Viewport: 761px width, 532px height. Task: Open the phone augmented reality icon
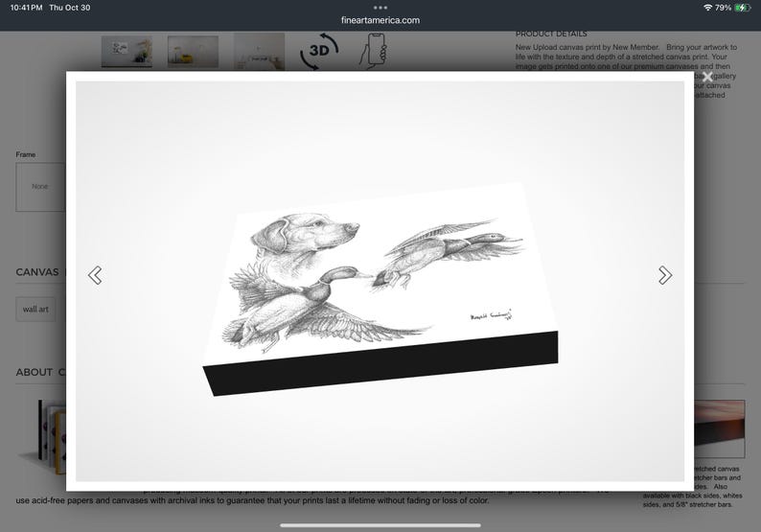373,51
